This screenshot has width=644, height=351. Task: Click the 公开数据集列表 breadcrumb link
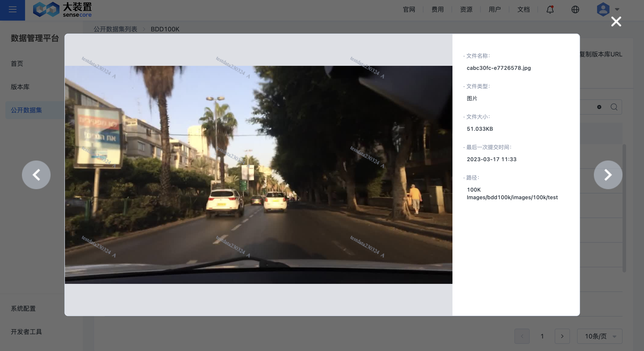point(115,29)
